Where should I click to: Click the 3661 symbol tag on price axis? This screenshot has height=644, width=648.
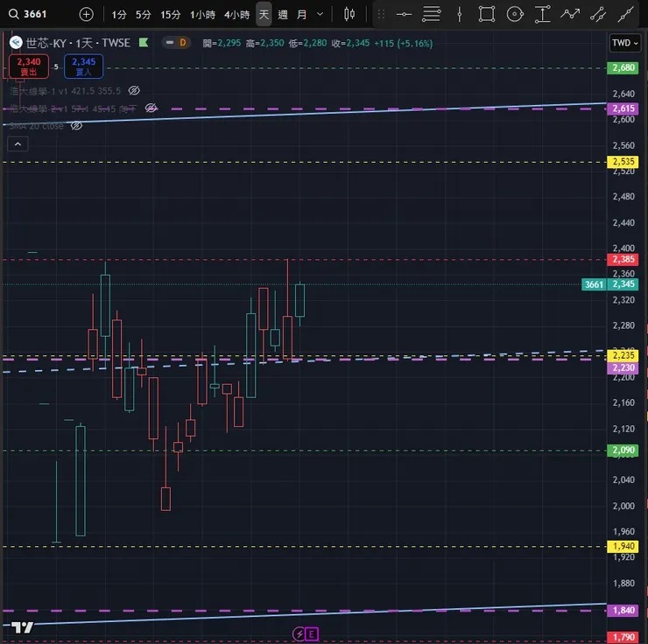tap(594, 284)
